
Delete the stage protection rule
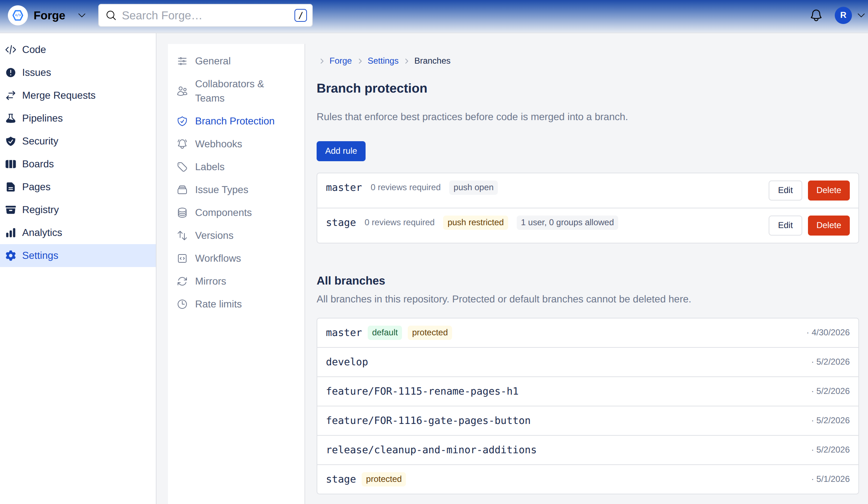pos(829,226)
